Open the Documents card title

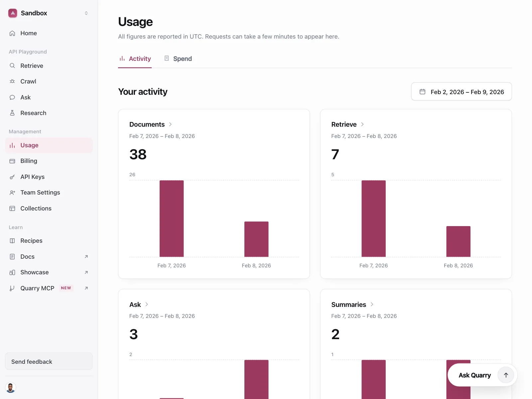(147, 124)
